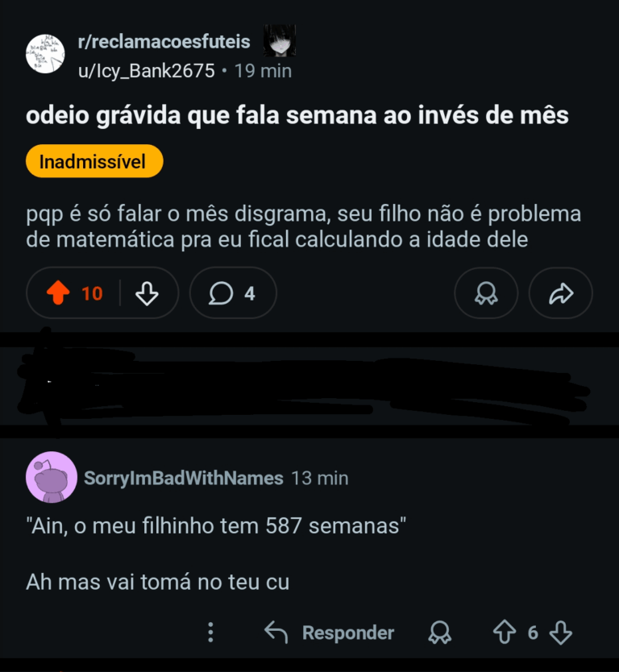Upvote the post about grávida
The image size is (619, 672).
[59, 293]
